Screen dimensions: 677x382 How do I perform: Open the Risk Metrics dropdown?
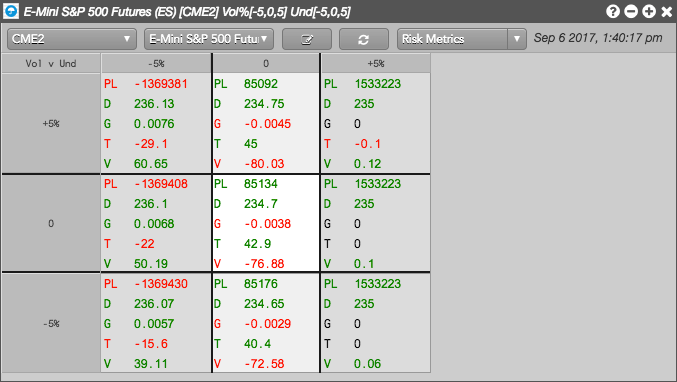[461, 39]
